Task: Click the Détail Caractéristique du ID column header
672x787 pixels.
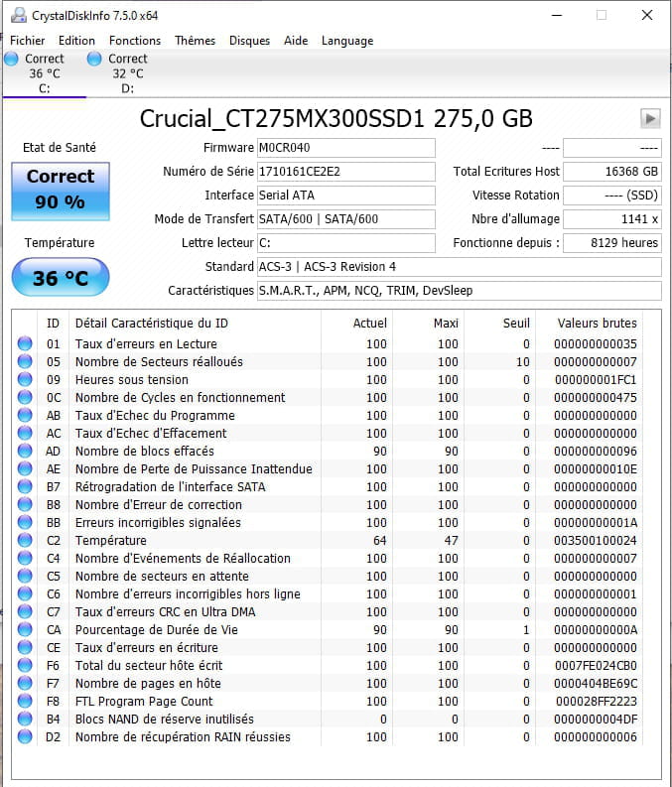Action: [195, 324]
